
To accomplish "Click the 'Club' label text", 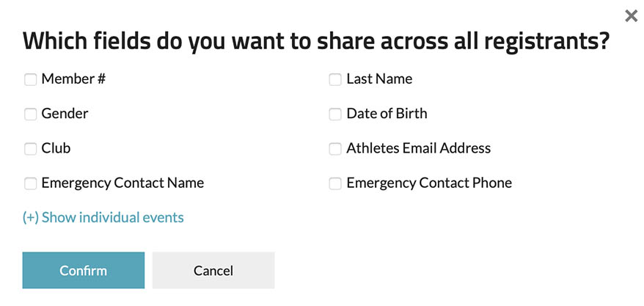I will [x=56, y=149].
